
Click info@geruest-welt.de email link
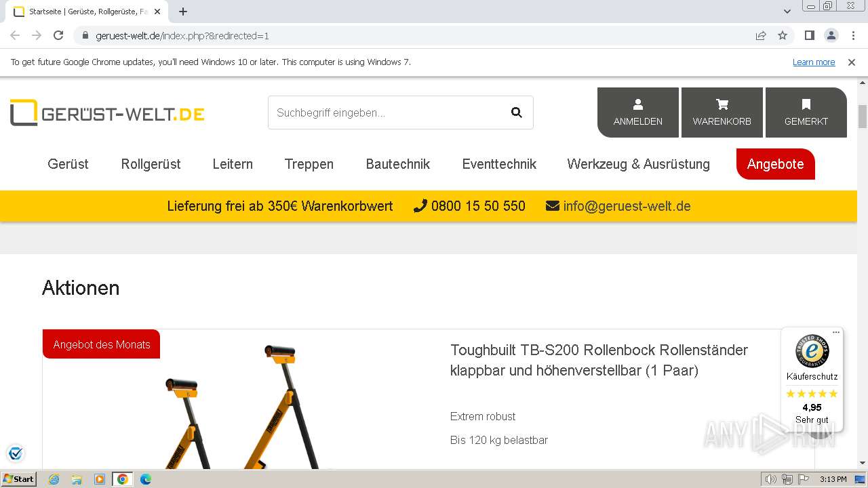(x=627, y=206)
